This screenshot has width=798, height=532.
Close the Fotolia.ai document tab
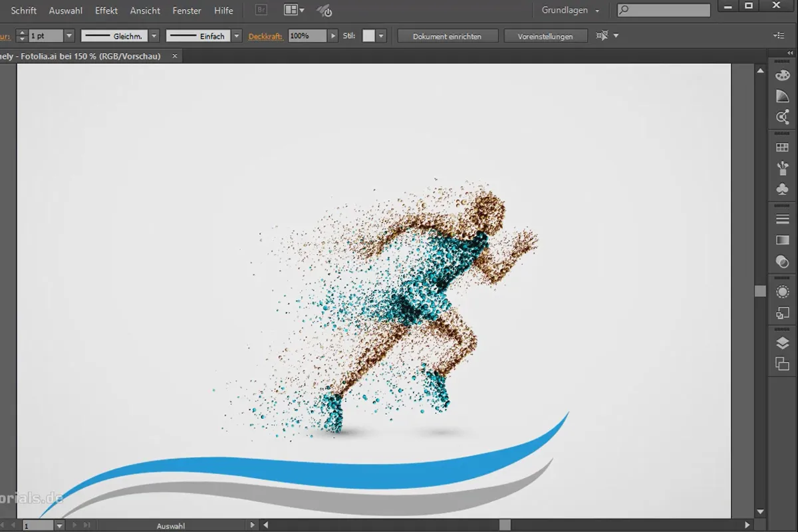[175, 57]
